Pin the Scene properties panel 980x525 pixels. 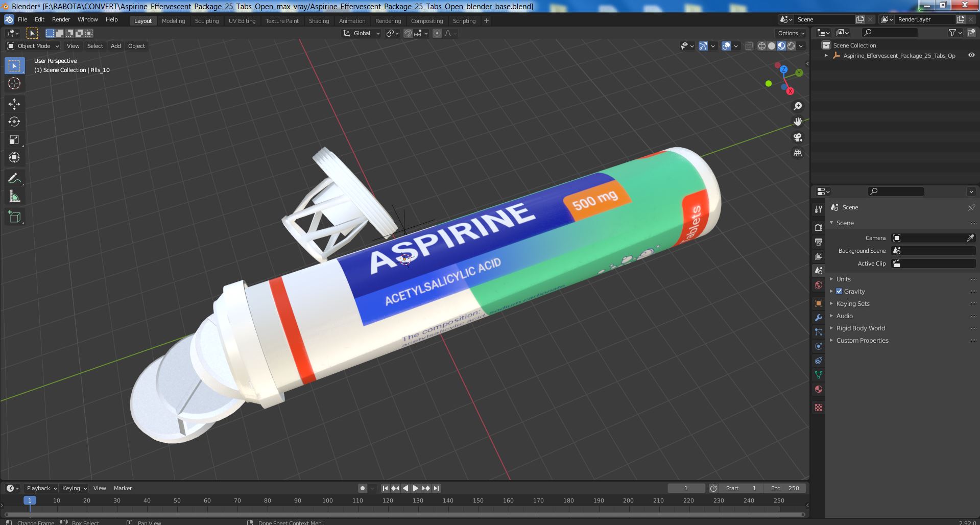(971, 207)
